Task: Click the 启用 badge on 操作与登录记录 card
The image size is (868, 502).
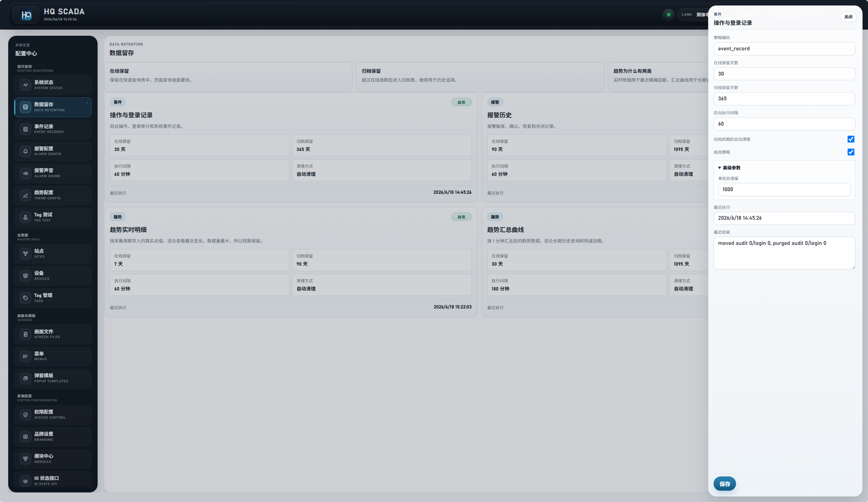Action: pos(461,102)
